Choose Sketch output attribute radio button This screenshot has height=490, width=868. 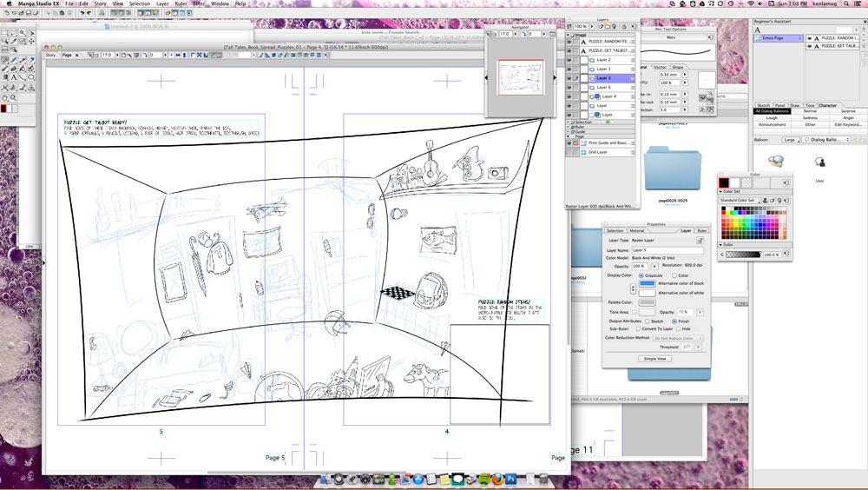click(x=648, y=321)
